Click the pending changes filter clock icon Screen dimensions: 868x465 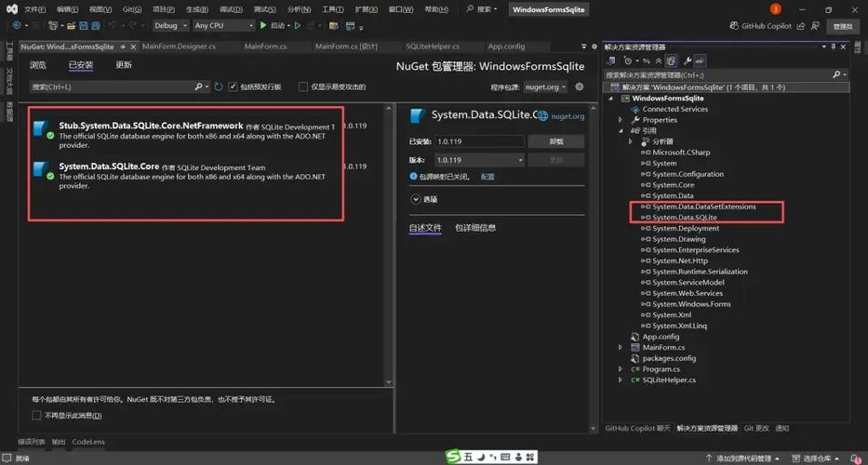(628, 60)
